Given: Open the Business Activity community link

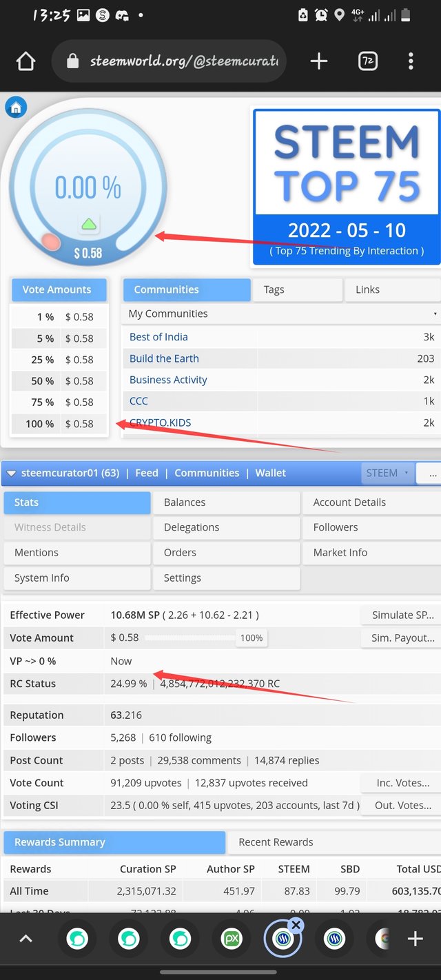Looking at the screenshot, I should click(x=168, y=380).
